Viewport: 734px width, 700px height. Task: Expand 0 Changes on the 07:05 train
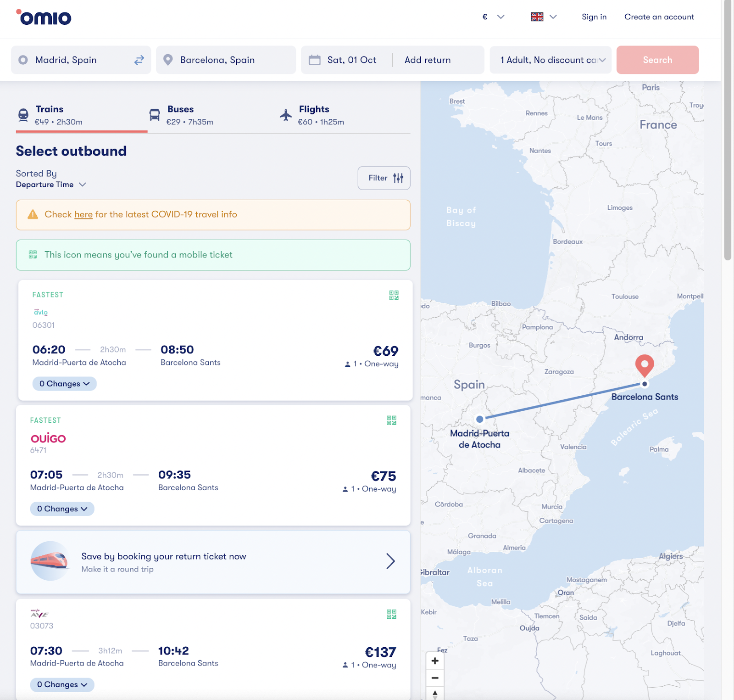click(x=62, y=509)
